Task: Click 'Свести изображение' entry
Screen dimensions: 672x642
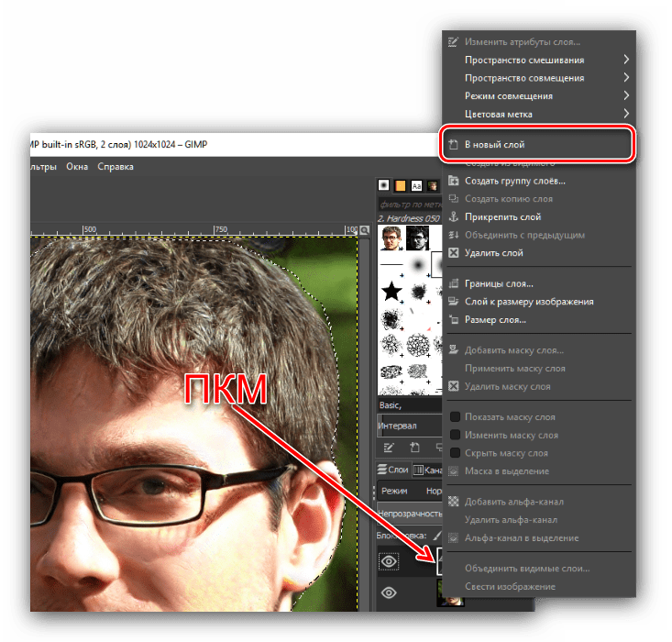Action: (537, 586)
